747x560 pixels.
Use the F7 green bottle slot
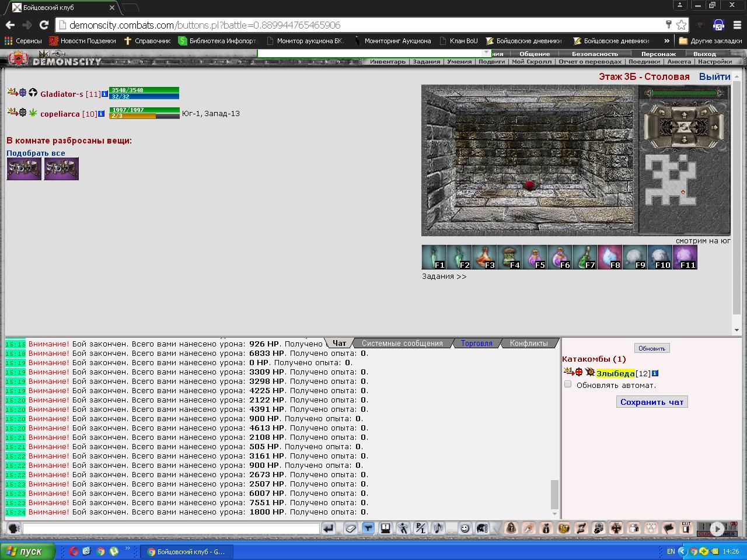(x=585, y=257)
